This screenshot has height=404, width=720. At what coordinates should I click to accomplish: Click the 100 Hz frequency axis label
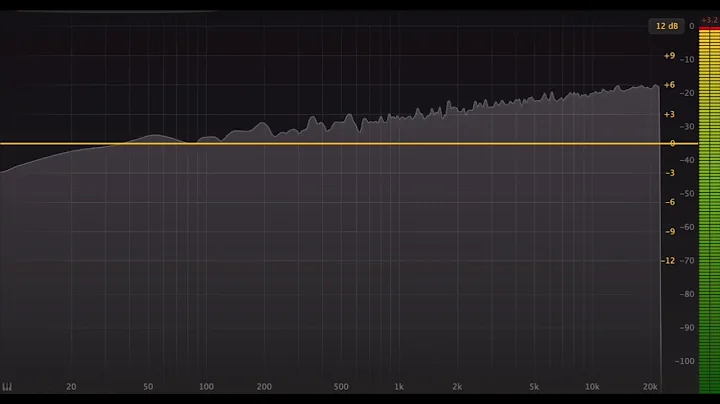206,387
